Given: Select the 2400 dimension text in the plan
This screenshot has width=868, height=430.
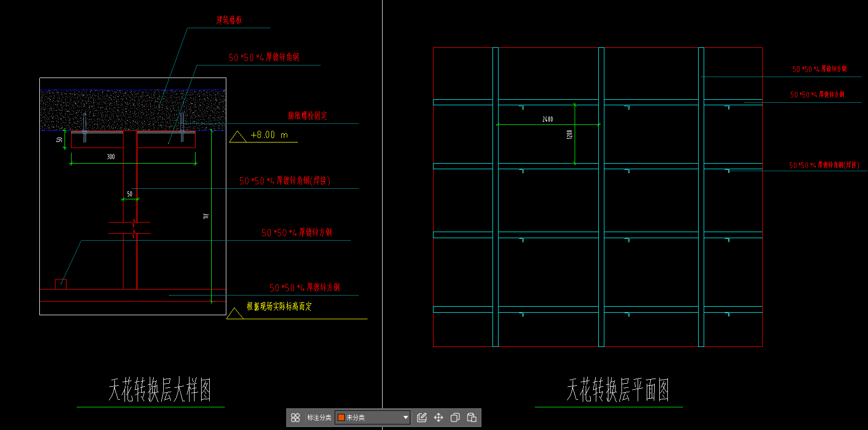Looking at the screenshot, I should [x=548, y=119].
